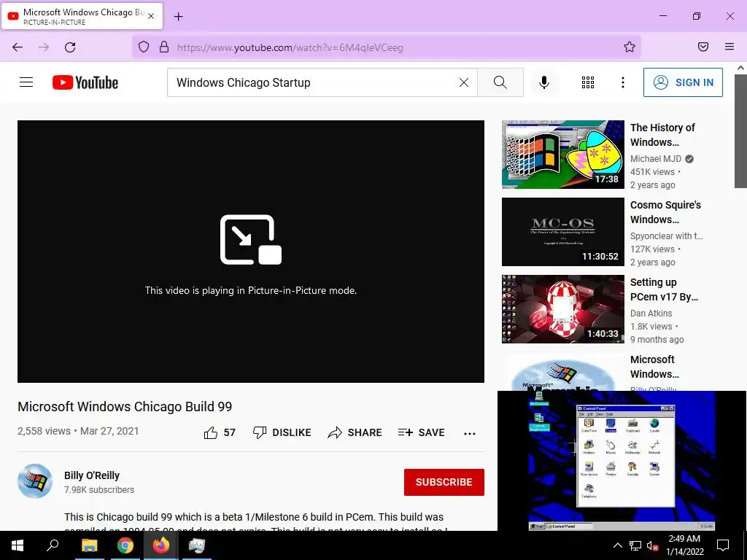Open the Microsoft Windows video title in sidebar
The image size is (747, 560).
point(654,367)
